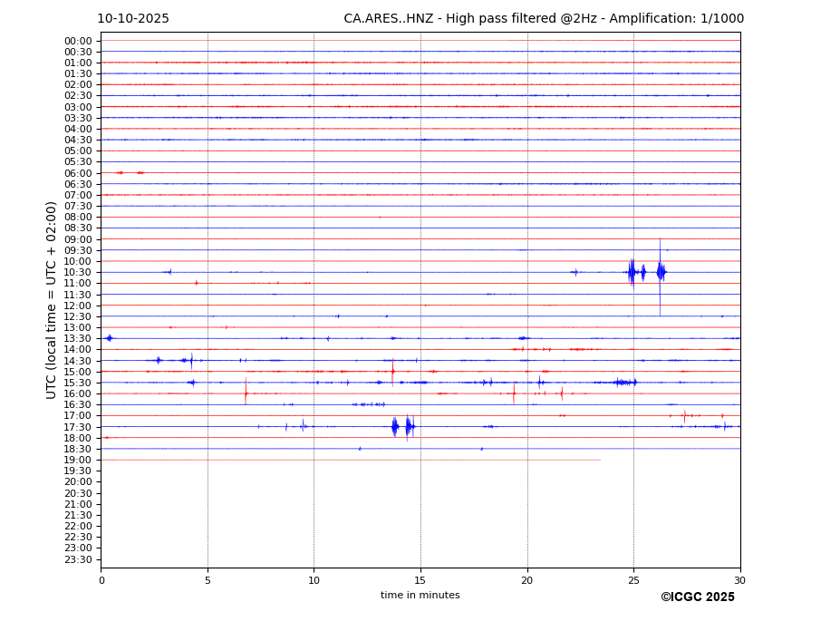Click the CA.ARES..HNZ station title text
This screenshot has height=631, width=840.
[x=544, y=19]
